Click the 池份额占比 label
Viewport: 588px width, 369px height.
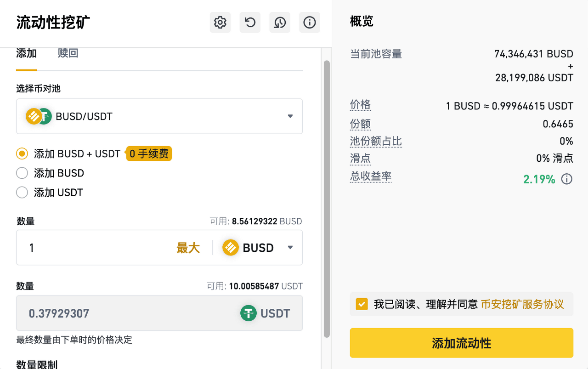coord(376,141)
